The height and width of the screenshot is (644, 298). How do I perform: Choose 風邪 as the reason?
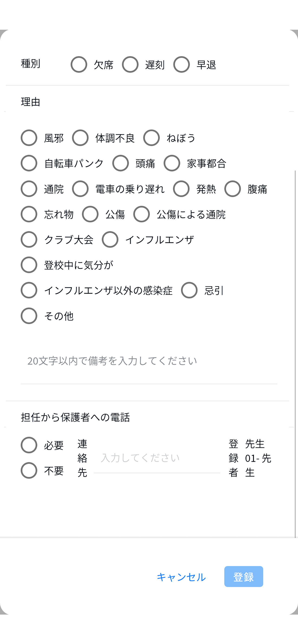pyautogui.click(x=29, y=138)
